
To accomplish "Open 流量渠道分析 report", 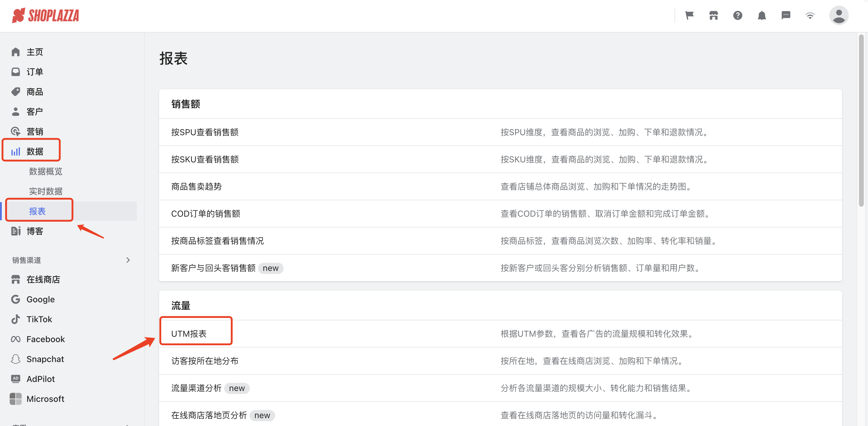I will coord(196,388).
